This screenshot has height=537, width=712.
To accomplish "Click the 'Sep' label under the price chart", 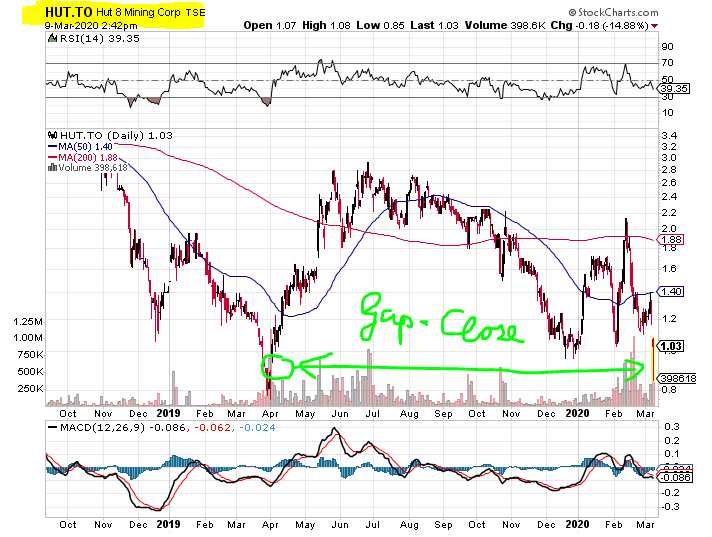I will pos(444,414).
